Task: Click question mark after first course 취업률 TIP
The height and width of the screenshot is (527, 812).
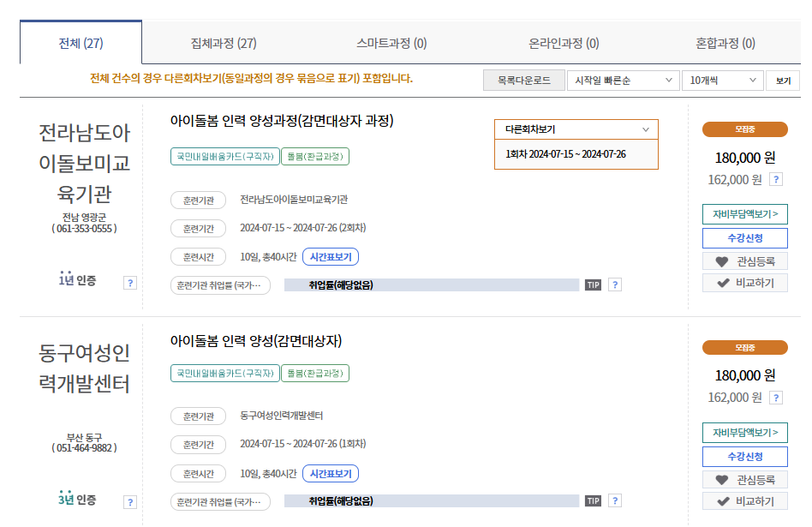Action: point(613,284)
